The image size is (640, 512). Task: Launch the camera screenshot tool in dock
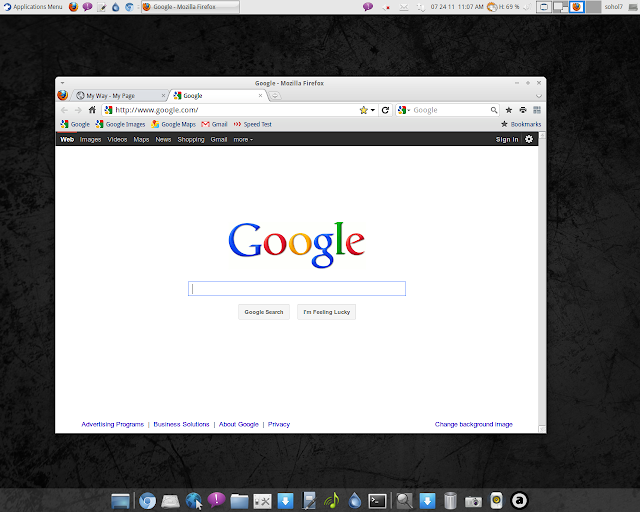(x=473, y=501)
